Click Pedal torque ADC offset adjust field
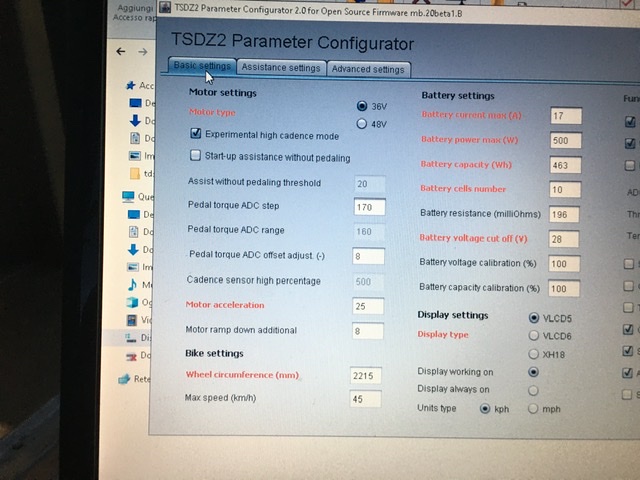 [x=368, y=256]
